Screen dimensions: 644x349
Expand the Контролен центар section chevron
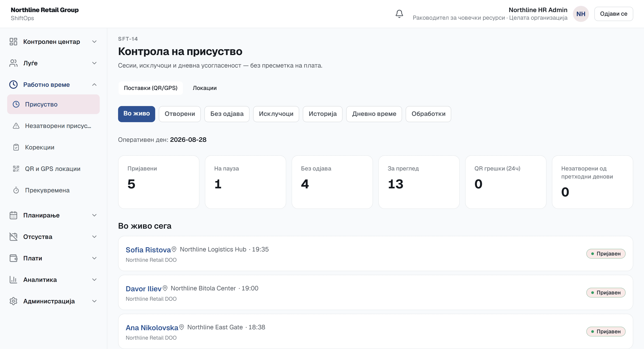[94, 42]
